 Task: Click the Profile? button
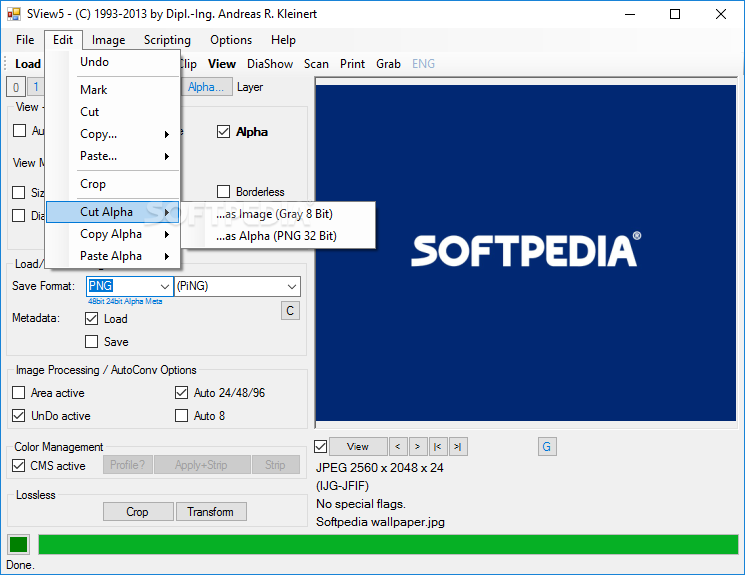[128, 464]
